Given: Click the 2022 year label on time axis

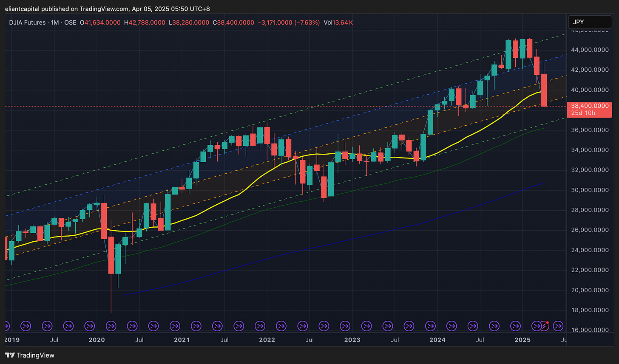Looking at the screenshot, I should 267,340.
